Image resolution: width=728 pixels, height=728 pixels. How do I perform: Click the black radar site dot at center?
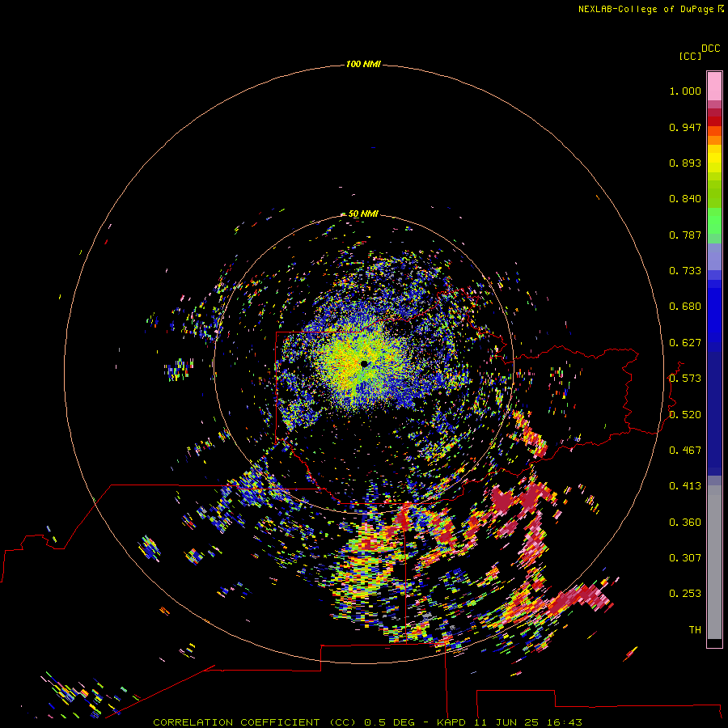tap(364, 364)
